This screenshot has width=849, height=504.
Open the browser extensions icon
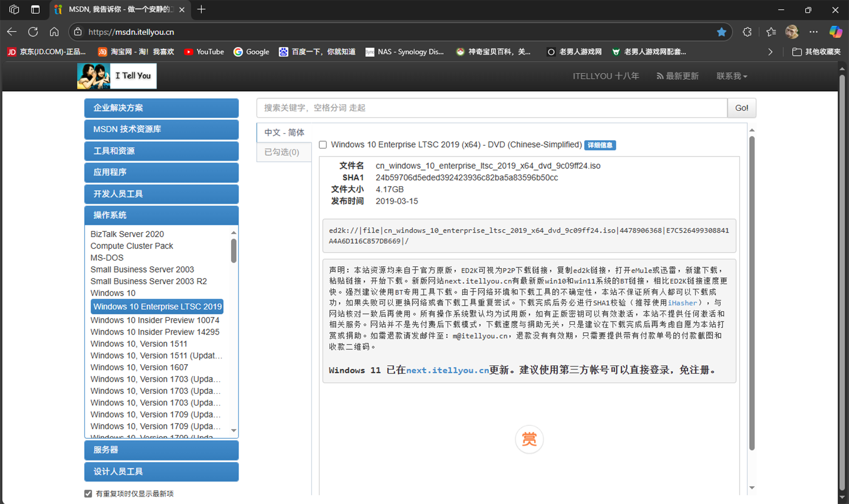pyautogui.click(x=747, y=32)
